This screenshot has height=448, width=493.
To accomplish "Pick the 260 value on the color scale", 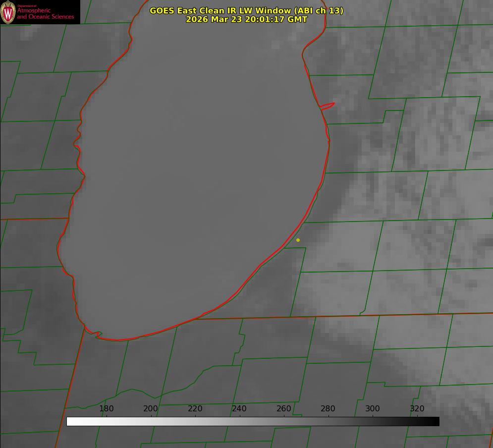I will [284, 409].
